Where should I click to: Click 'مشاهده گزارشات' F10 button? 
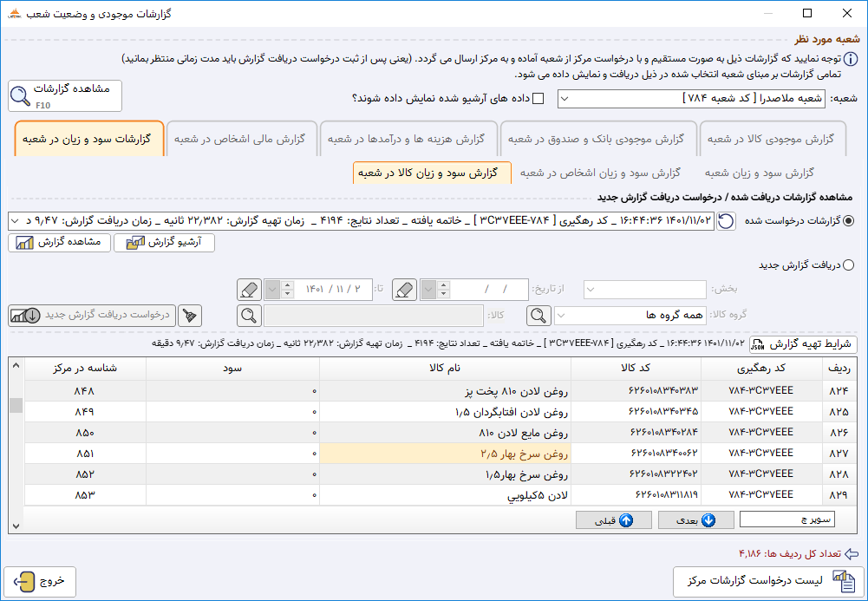[x=65, y=95]
